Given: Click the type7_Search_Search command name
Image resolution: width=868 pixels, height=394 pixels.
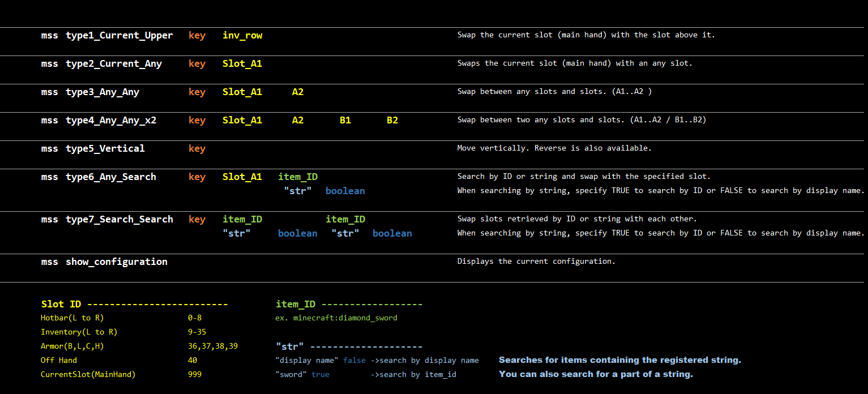Looking at the screenshot, I should click(119, 219).
